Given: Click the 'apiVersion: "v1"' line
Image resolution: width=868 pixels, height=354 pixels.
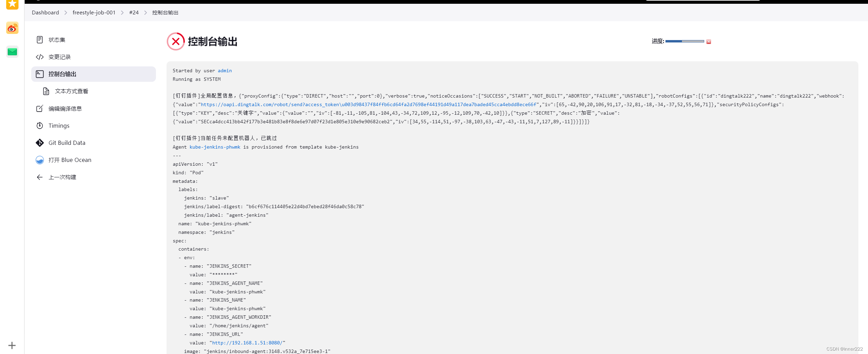Looking at the screenshot, I should (195, 164).
